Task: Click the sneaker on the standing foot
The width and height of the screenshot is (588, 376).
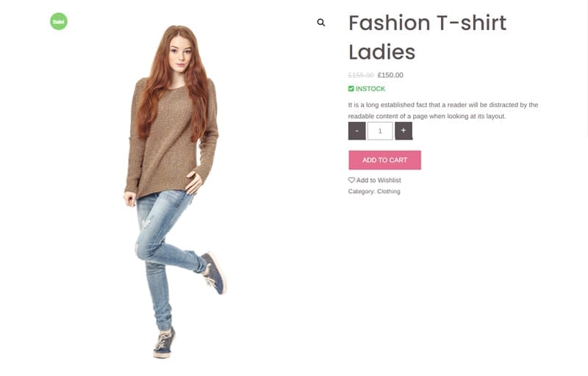Action: tap(163, 344)
